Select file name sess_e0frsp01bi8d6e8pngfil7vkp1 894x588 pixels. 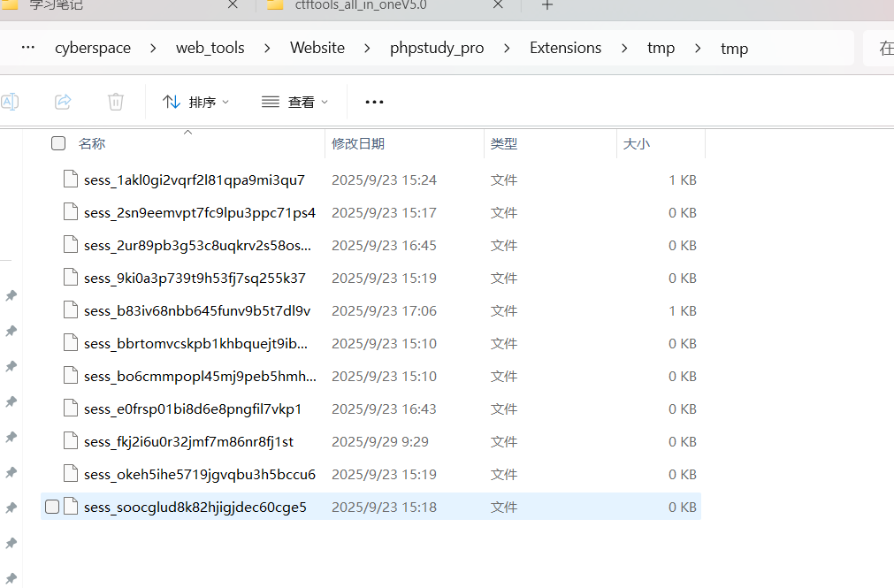(193, 409)
